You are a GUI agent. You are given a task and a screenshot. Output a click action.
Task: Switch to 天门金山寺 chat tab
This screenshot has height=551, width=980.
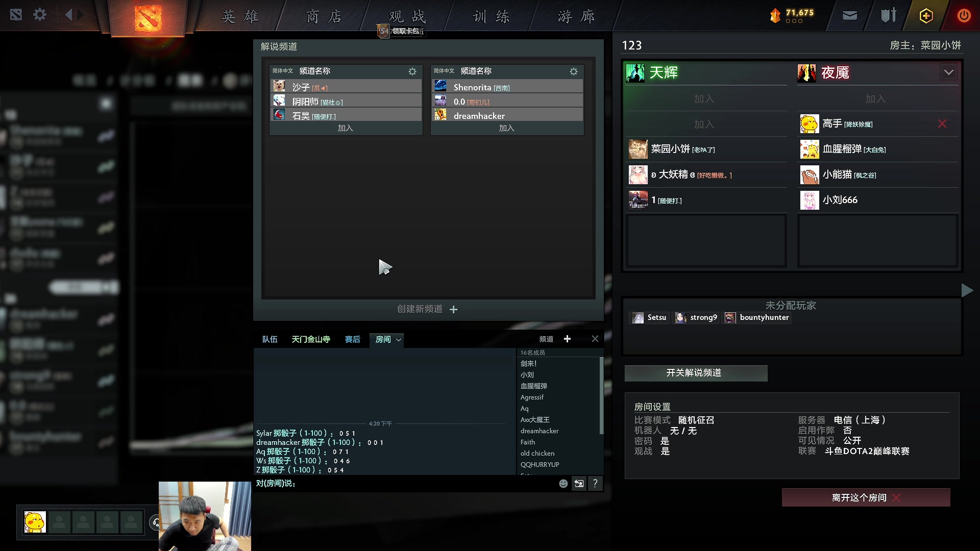click(310, 340)
